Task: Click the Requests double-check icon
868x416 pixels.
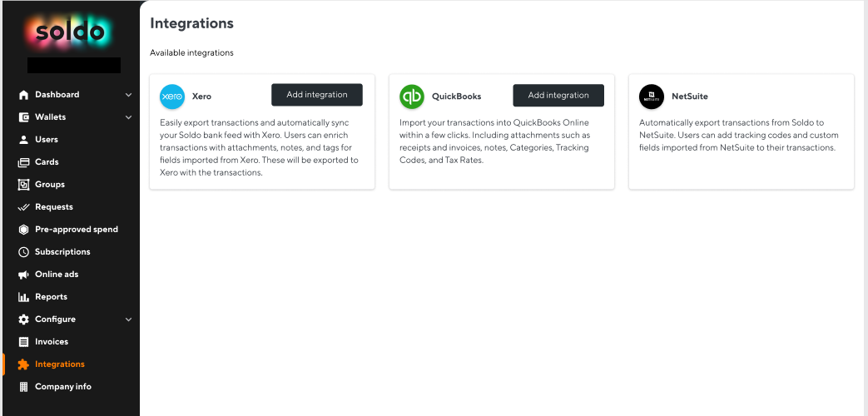Action: pos(23,207)
